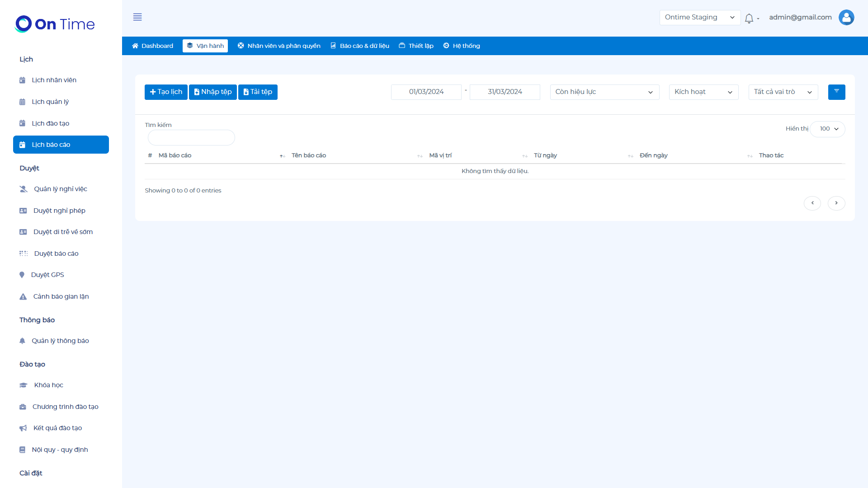Open the notification bell
The height and width of the screenshot is (488, 868).
tap(749, 19)
